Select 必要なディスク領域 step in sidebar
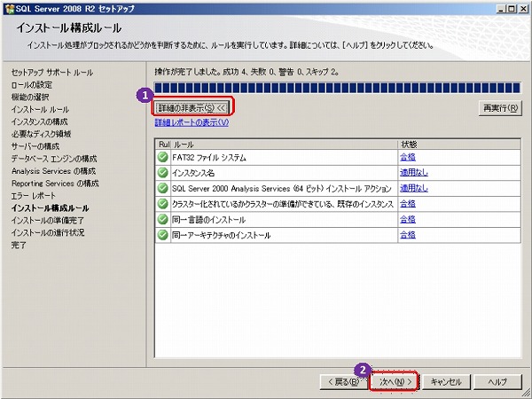 [x=41, y=134]
